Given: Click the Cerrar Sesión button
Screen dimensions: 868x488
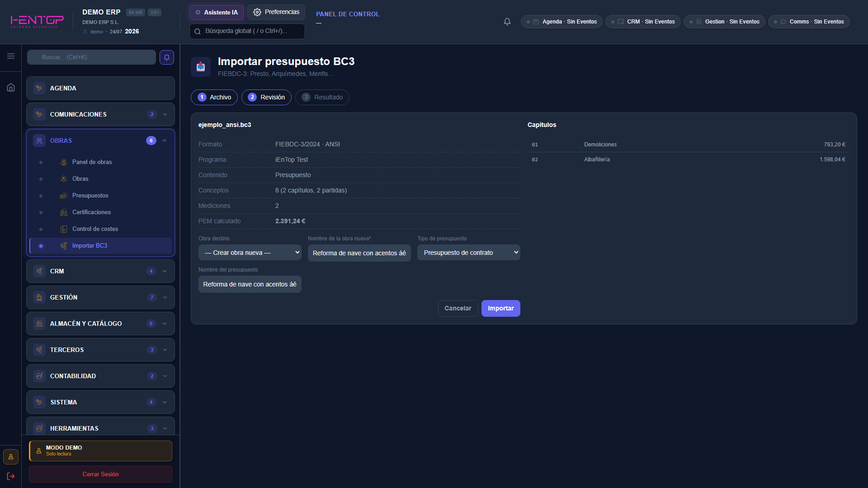Looking at the screenshot, I should point(100,474).
